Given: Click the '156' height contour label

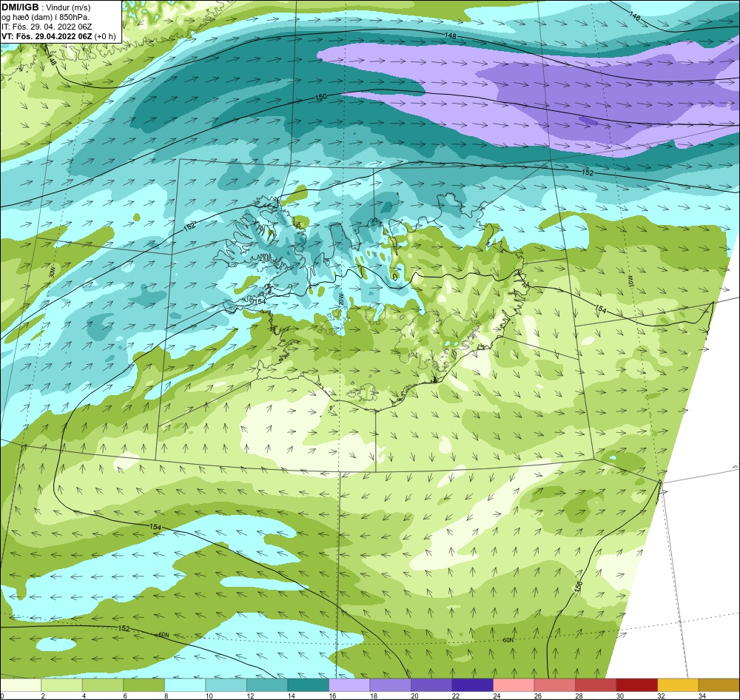Looking at the screenshot, I should (579, 587).
